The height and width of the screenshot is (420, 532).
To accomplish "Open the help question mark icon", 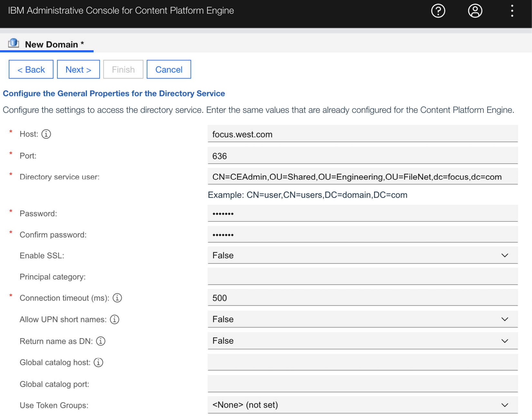I will pos(438,11).
